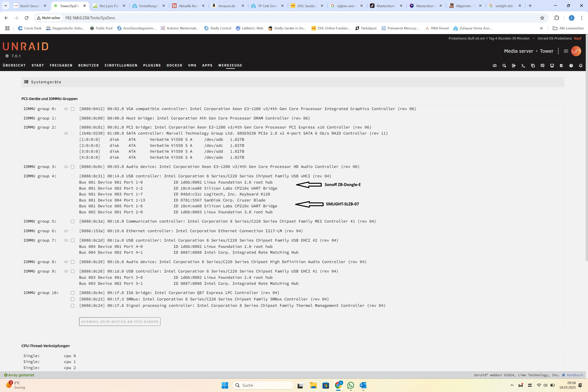Open the Unraid terminal icon
Screen dimensions: 588x392
(523, 66)
